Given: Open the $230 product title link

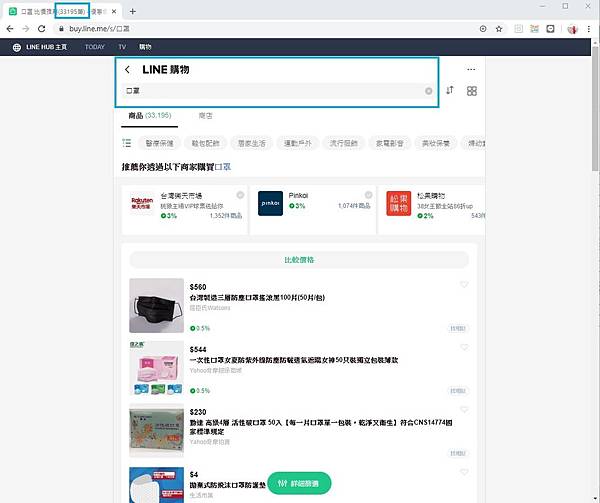Looking at the screenshot, I should click(x=321, y=427).
